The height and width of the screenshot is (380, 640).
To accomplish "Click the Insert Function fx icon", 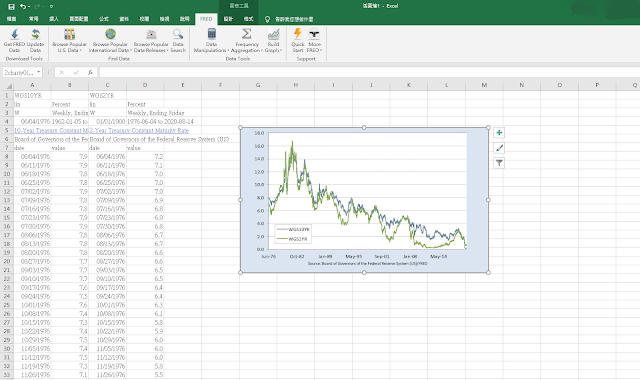I will [90, 72].
